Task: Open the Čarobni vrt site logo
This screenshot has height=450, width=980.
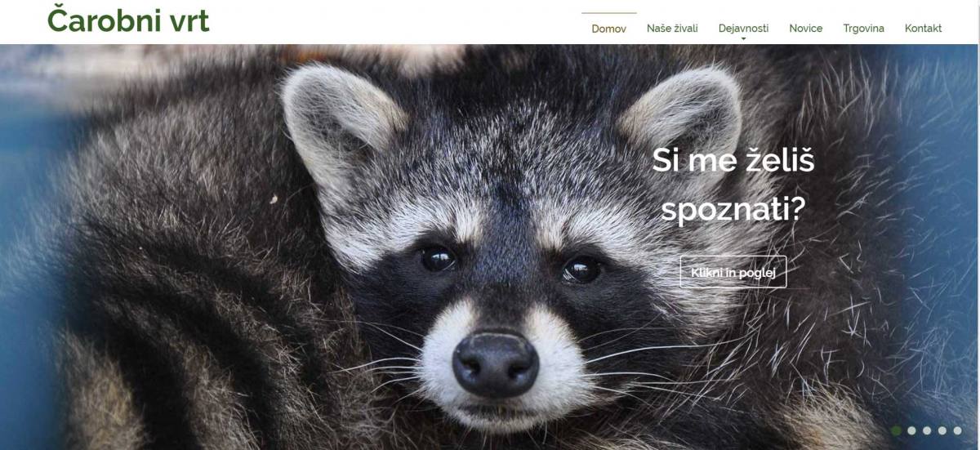Action: [128, 20]
